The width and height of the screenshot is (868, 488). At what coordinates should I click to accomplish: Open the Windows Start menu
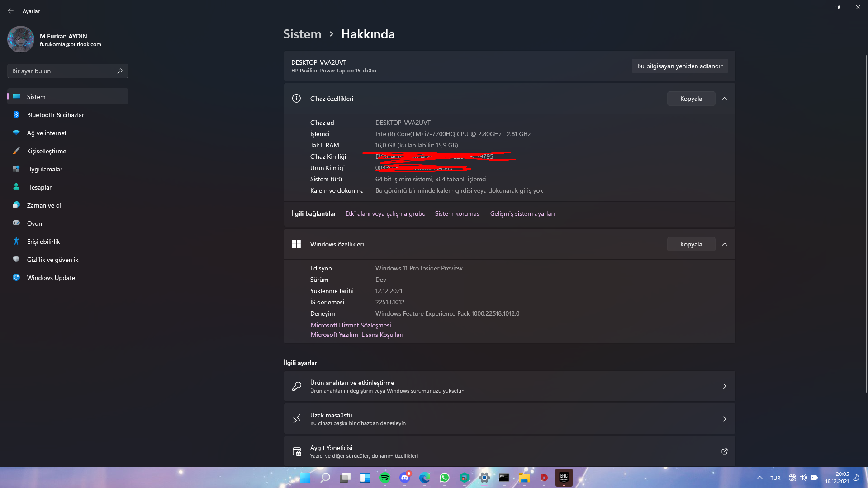tap(305, 478)
